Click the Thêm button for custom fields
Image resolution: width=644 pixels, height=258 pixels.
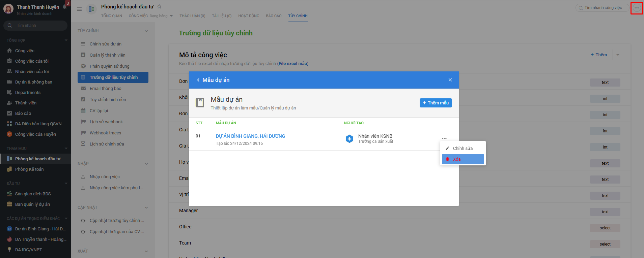tap(599, 55)
